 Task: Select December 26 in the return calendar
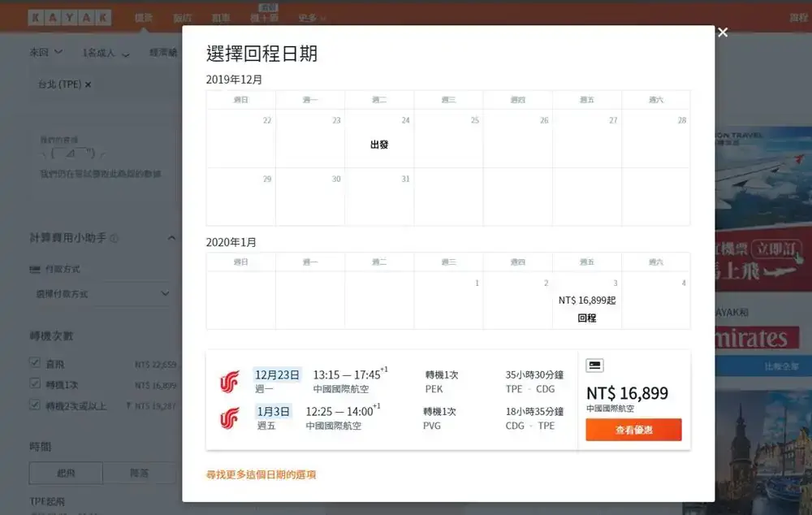[x=518, y=138]
